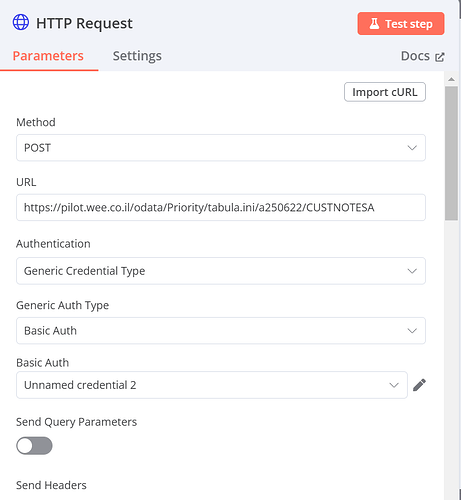Click the HTTP Request globe icon
The image size is (461, 500).
click(x=21, y=22)
